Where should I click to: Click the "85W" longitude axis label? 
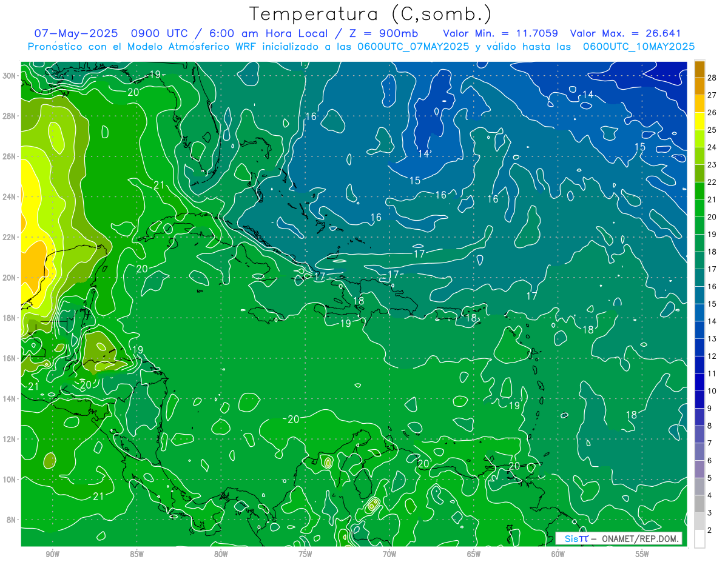tap(136, 554)
